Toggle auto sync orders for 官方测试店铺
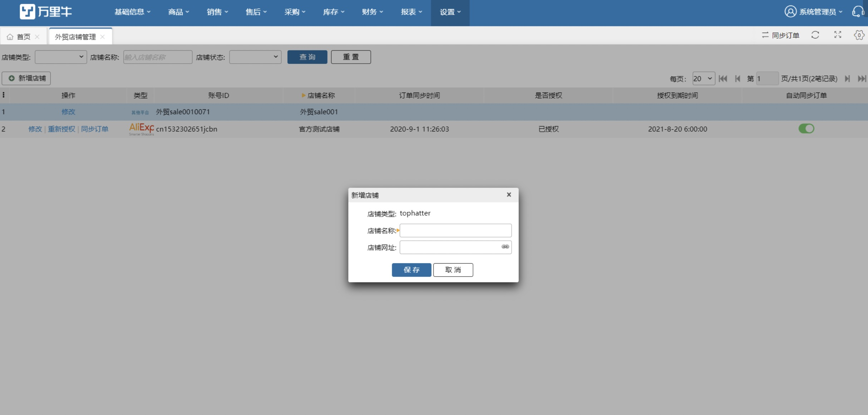The width and height of the screenshot is (868, 415). [x=806, y=129]
